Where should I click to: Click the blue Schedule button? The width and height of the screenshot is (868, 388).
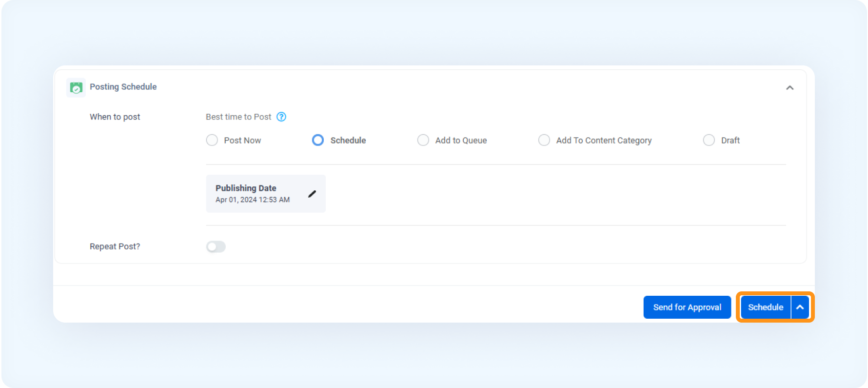coord(766,307)
